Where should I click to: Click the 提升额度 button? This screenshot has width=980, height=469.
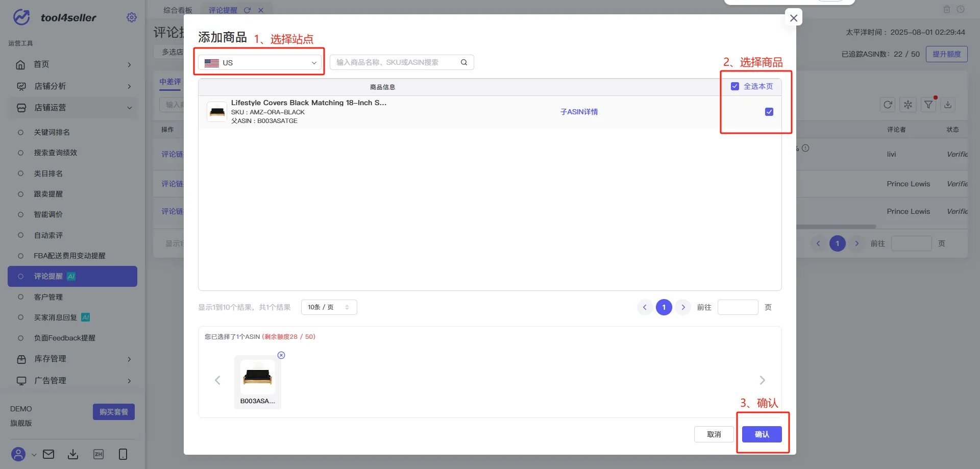point(946,54)
